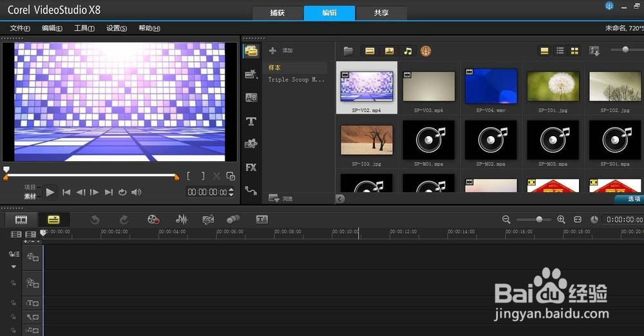Toggle show videos filter in library
This screenshot has height=336, width=644.
370,51
